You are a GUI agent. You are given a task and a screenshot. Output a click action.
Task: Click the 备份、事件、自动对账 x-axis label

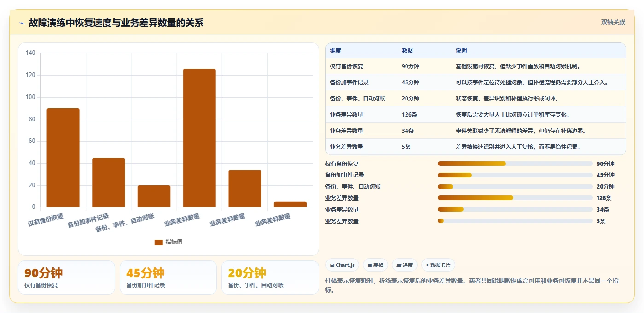point(125,223)
